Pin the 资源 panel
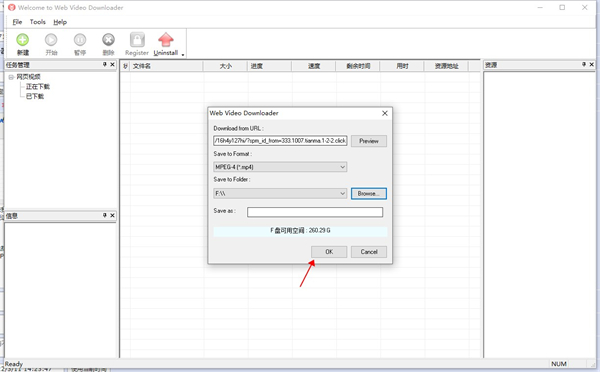The width and height of the screenshot is (600, 372). [584, 64]
